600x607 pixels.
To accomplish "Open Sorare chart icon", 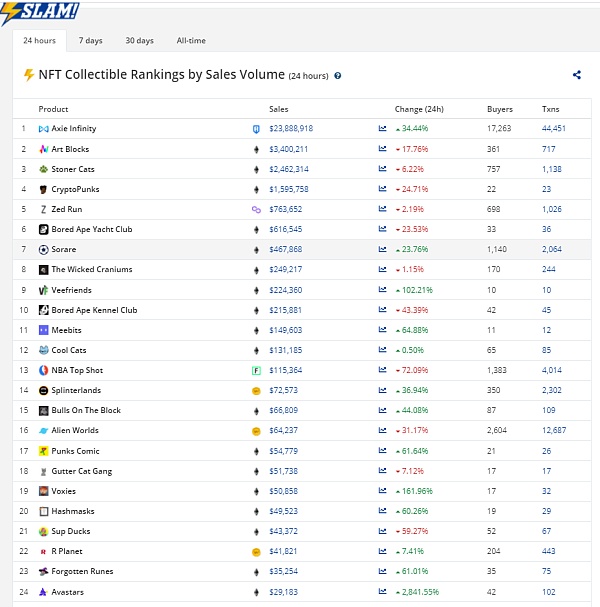I will coord(382,249).
